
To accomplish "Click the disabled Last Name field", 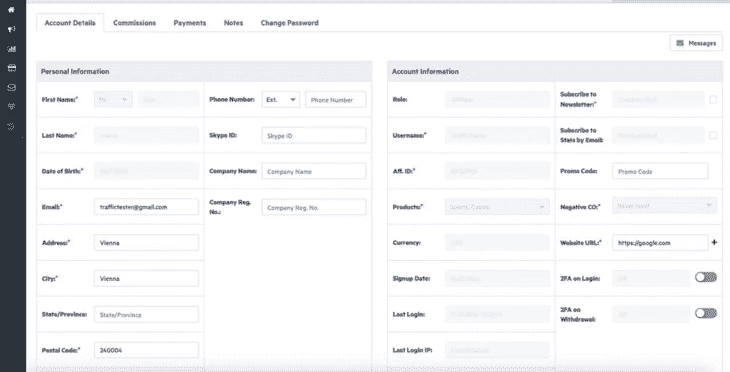I will 146,135.
